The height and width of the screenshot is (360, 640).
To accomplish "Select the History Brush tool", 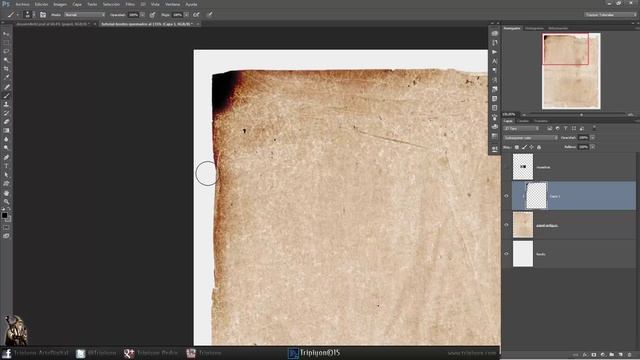I will tap(6, 113).
